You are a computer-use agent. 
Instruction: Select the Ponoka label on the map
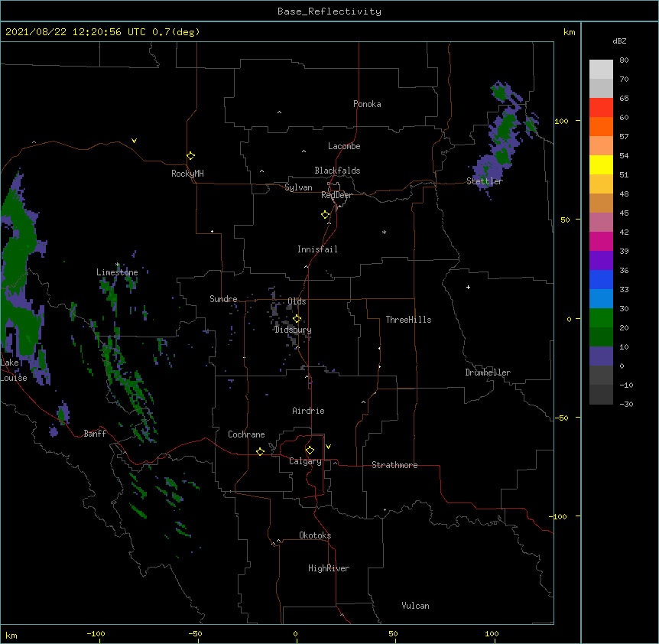tap(367, 104)
